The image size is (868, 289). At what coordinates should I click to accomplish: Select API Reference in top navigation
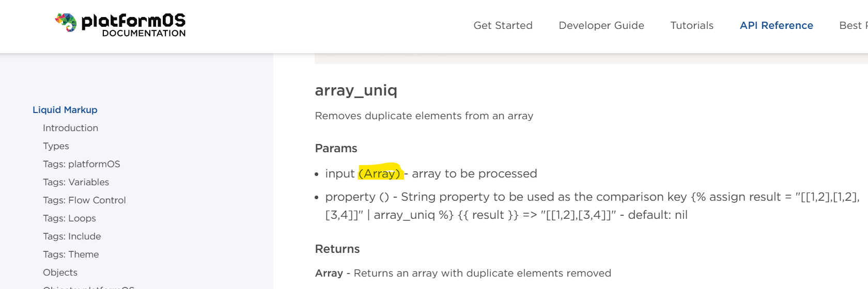pos(776,25)
